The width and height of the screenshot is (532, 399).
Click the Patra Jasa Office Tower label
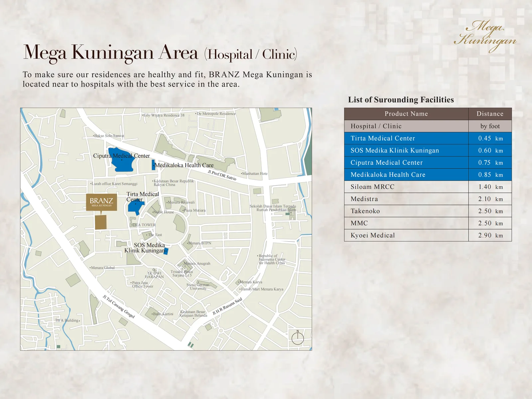[x=142, y=285]
